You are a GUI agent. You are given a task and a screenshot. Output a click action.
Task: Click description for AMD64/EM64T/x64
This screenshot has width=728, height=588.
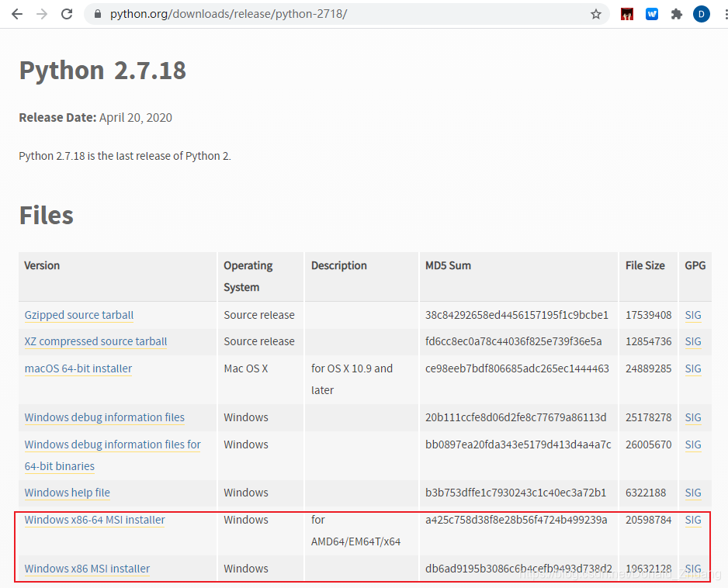[x=355, y=531]
